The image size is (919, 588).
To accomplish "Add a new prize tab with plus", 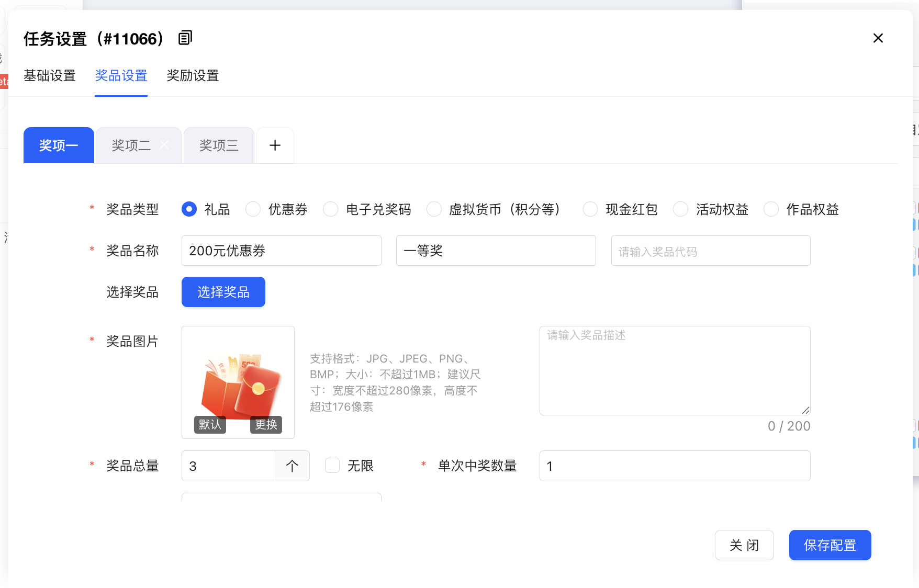I will coord(275,145).
